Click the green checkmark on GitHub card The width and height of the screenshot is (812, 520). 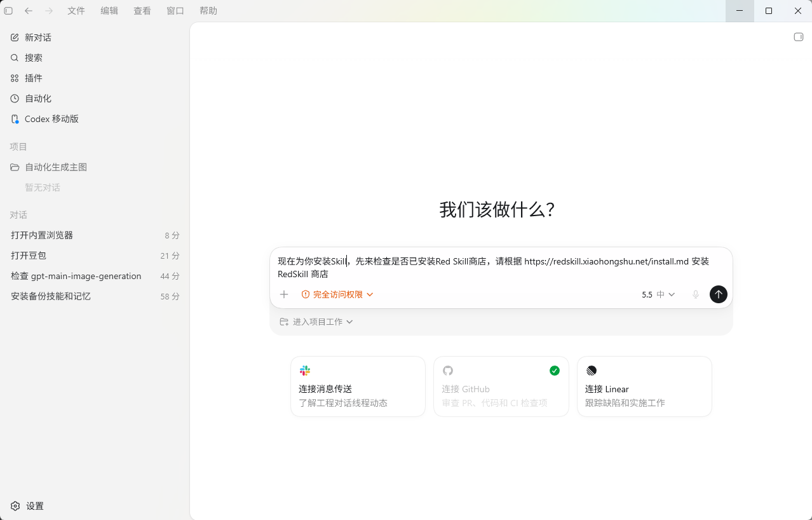555,371
